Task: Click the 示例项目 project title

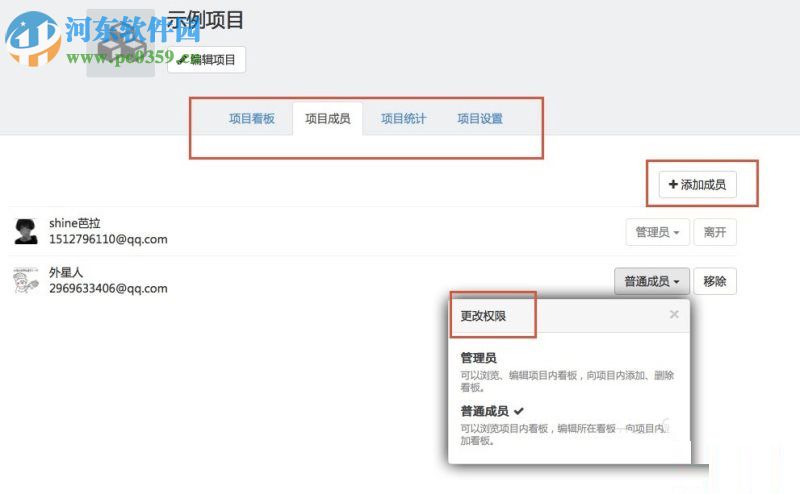Action: 205,20
